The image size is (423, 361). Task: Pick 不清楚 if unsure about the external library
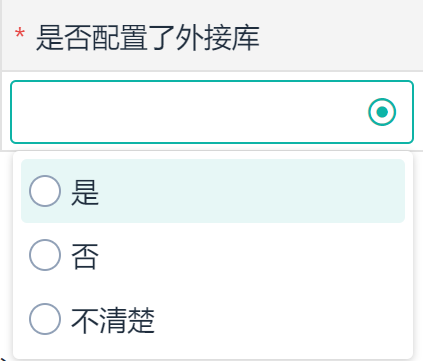(213, 319)
